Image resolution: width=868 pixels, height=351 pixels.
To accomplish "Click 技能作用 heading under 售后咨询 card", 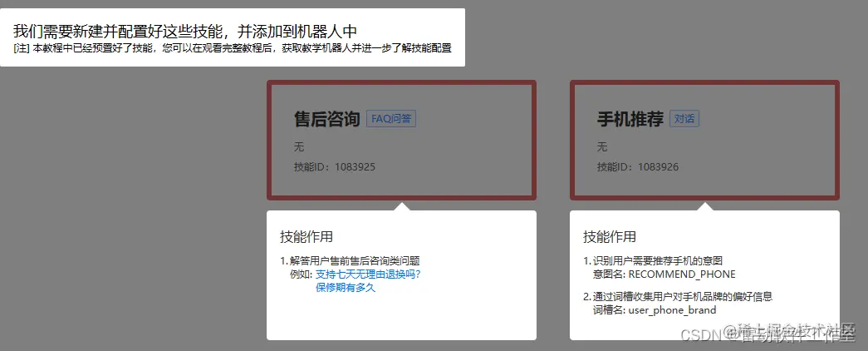I will coord(306,237).
